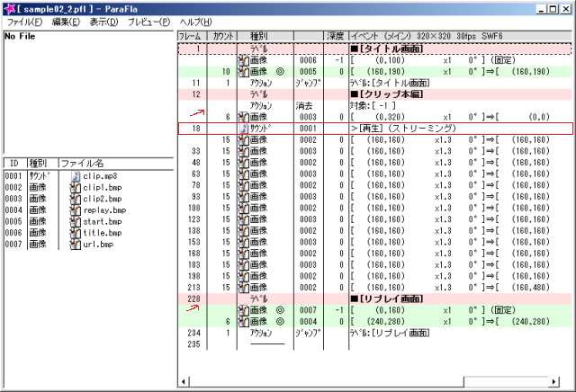Click the image event icon at frame 78
The height and width of the screenshot is (392, 576).
244,185
